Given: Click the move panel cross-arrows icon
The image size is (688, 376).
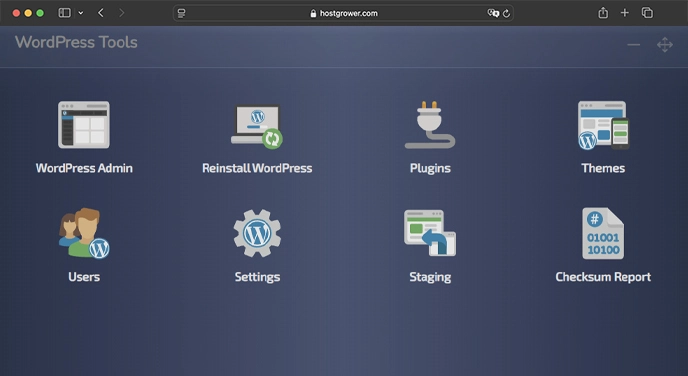Looking at the screenshot, I should pyautogui.click(x=665, y=45).
